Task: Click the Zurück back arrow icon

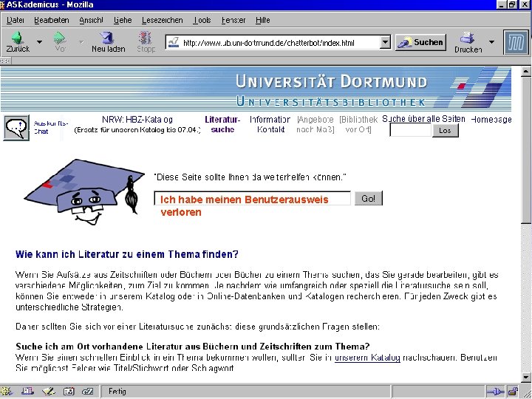Action: 17,38
